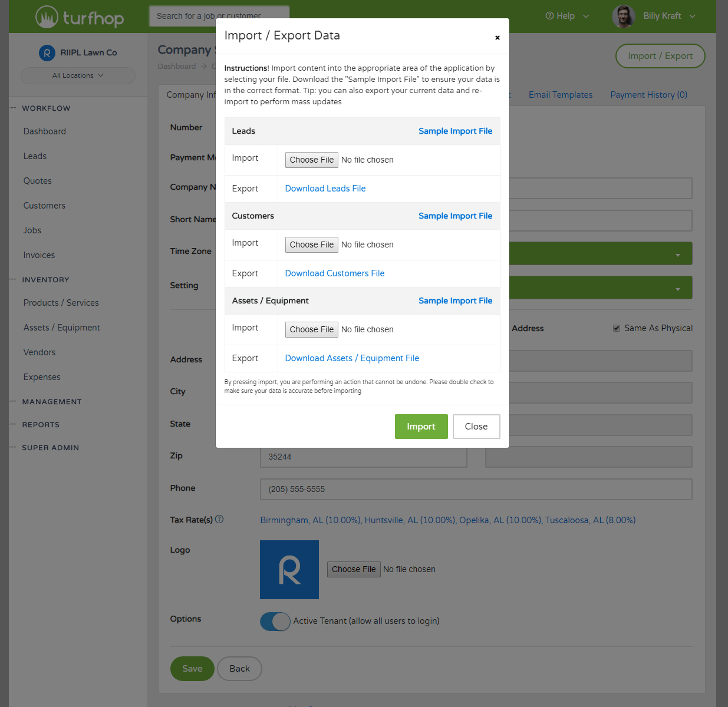Open Assets / Equipment in sidebar

pyautogui.click(x=62, y=328)
